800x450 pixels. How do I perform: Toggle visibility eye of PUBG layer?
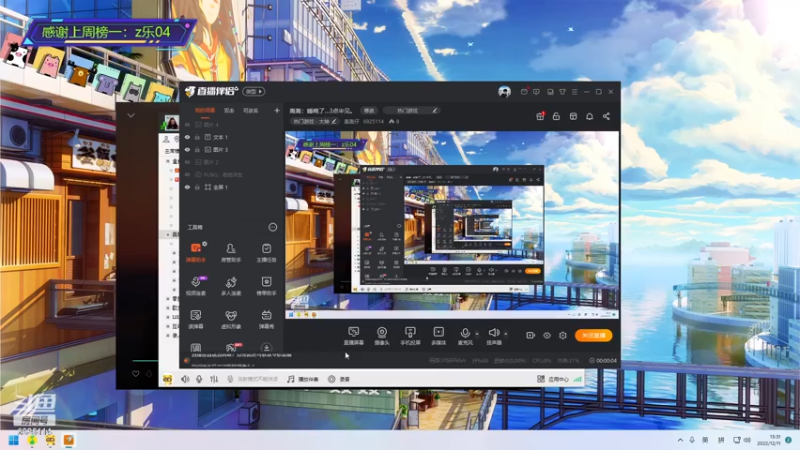pos(187,175)
